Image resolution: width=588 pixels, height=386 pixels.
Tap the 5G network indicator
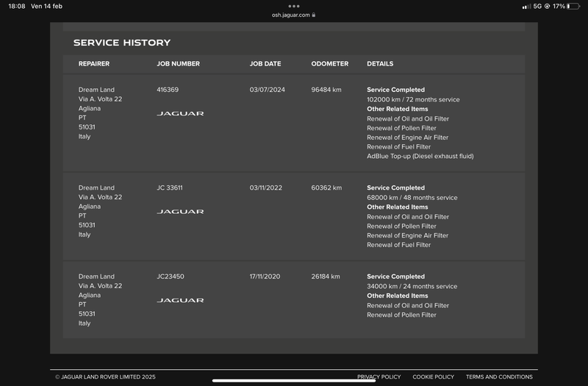tap(537, 7)
